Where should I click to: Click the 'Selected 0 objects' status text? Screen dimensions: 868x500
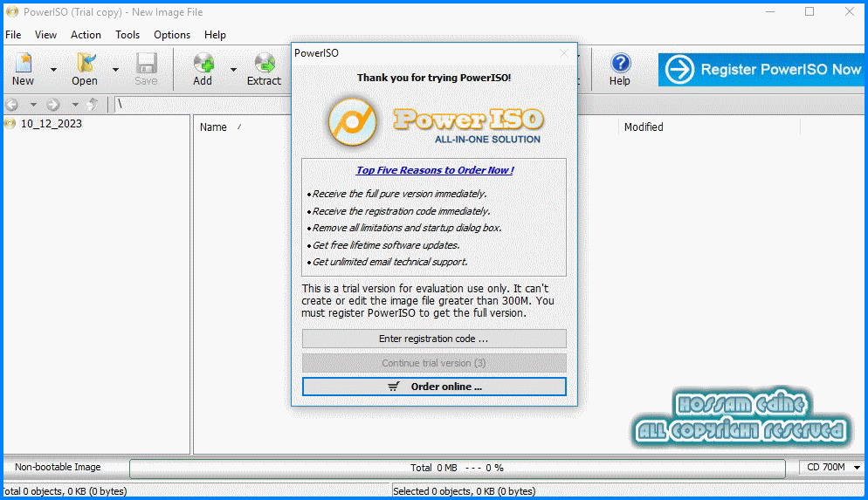pos(464,491)
